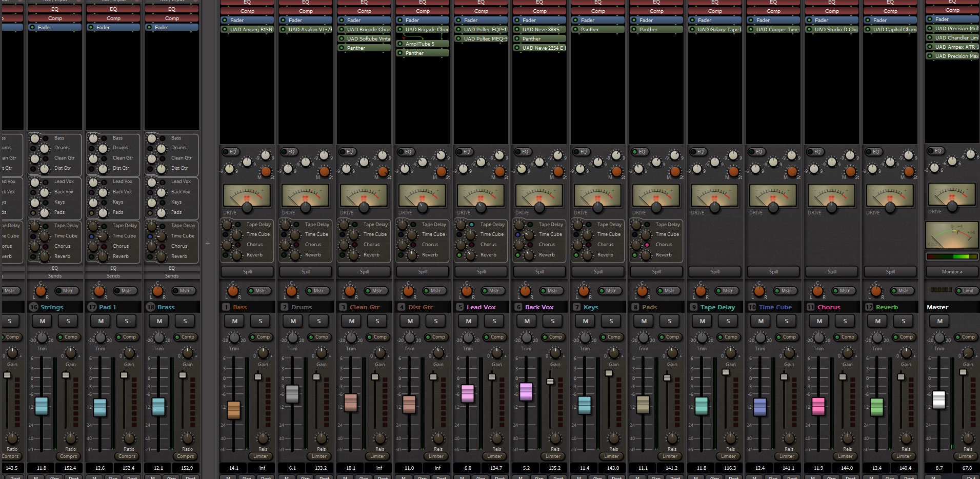This screenshot has width=980, height=479.
Task: Open UAD Neve 88RS on Back Vox channel
Action: tap(542, 30)
